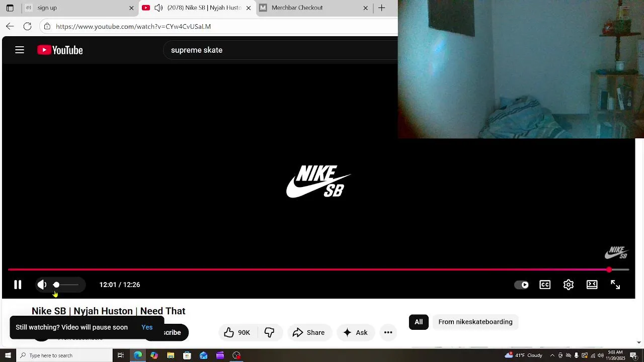Image resolution: width=644 pixels, height=362 pixels.
Task: Open Microsoft Store from taskbar
Action: pyautogui.click(x=187, y=355)
